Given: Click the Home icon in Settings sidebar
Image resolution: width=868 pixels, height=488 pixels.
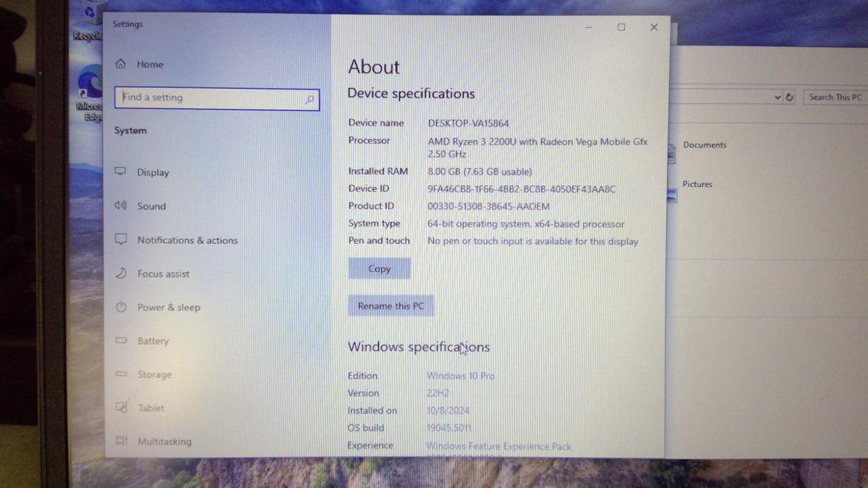Looking at the screenshot, I should pyautogui.click(x=121, y=64).
